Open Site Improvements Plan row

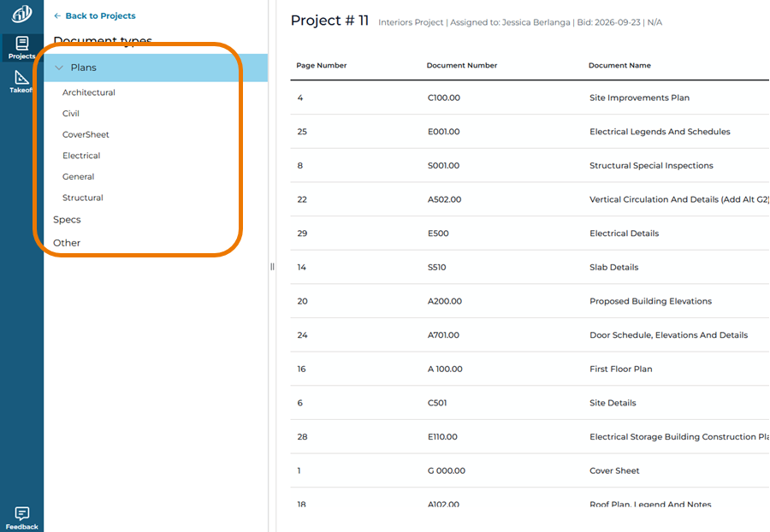click(530, 98)
